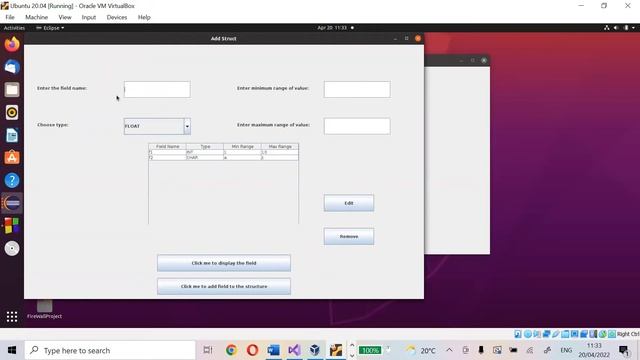Screen dimensions: 640x360
Task: Open Ubuntu Software store icon
Action: (12, 158)
